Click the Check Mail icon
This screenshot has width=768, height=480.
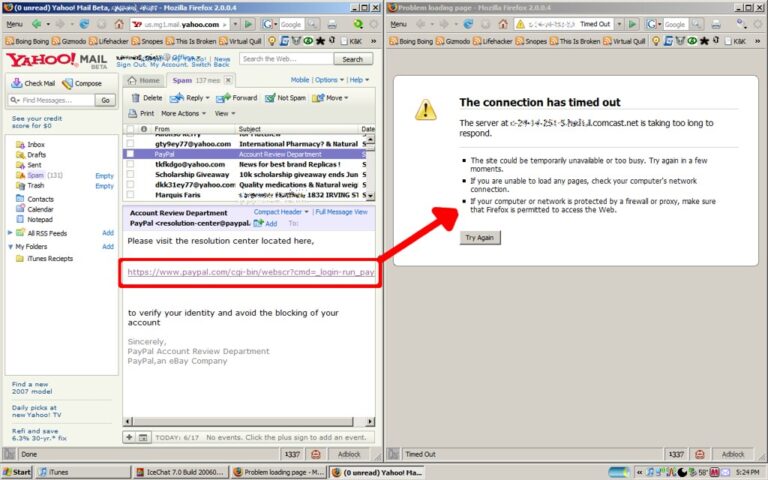click(17, 84)
